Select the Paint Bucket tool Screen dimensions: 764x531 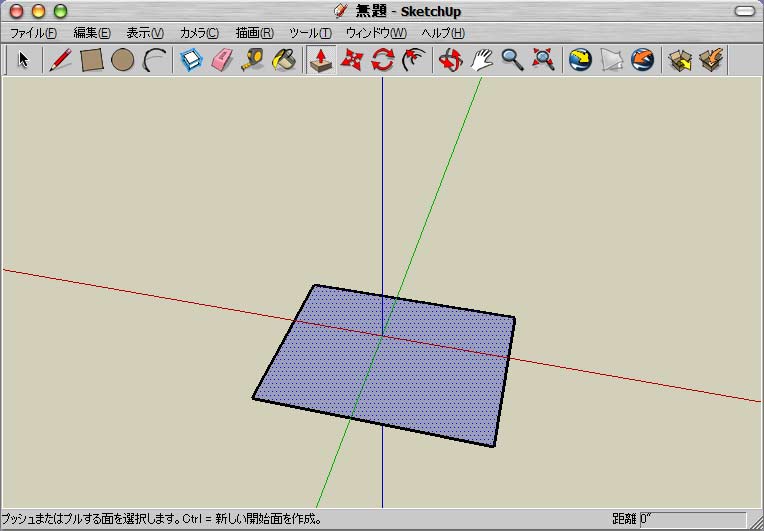click(x=284, y=60)
